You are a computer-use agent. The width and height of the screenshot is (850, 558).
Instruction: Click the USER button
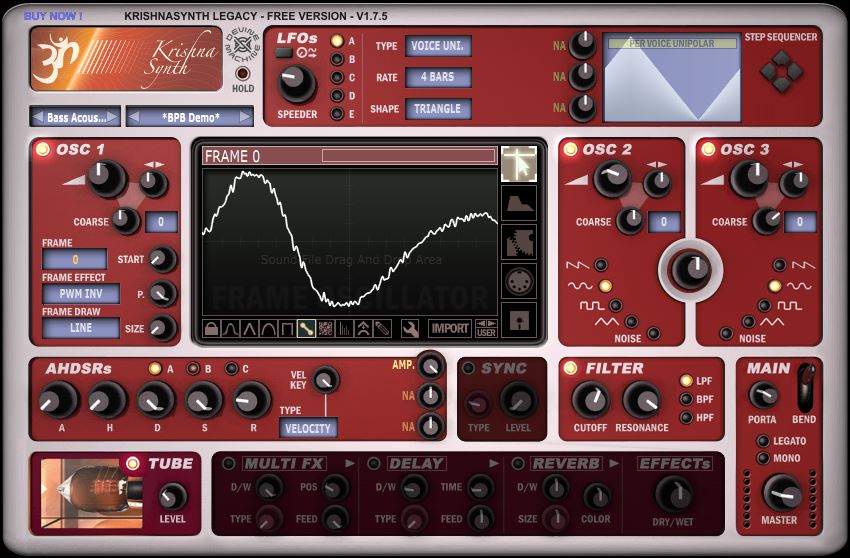[x=486, y=328]
